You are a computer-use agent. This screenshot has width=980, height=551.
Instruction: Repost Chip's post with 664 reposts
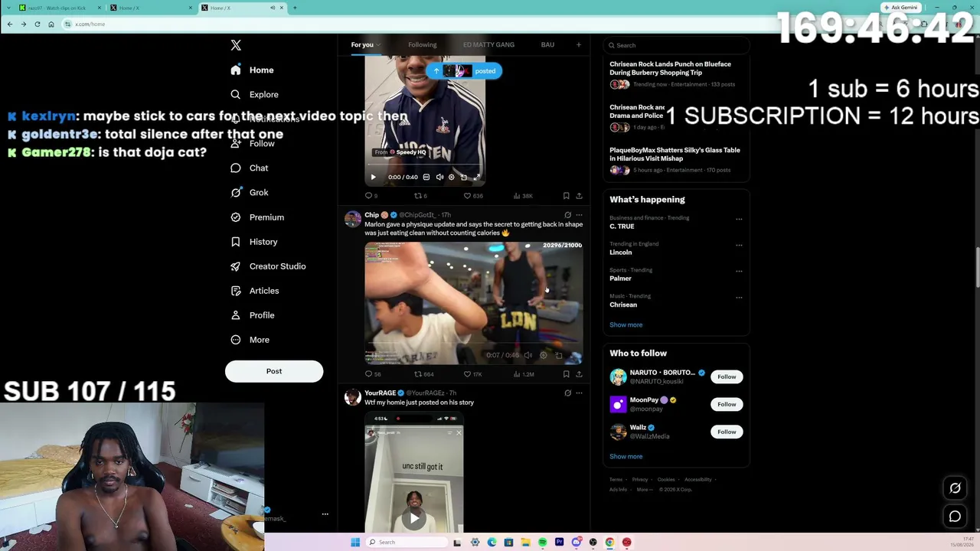pos(424,374)
